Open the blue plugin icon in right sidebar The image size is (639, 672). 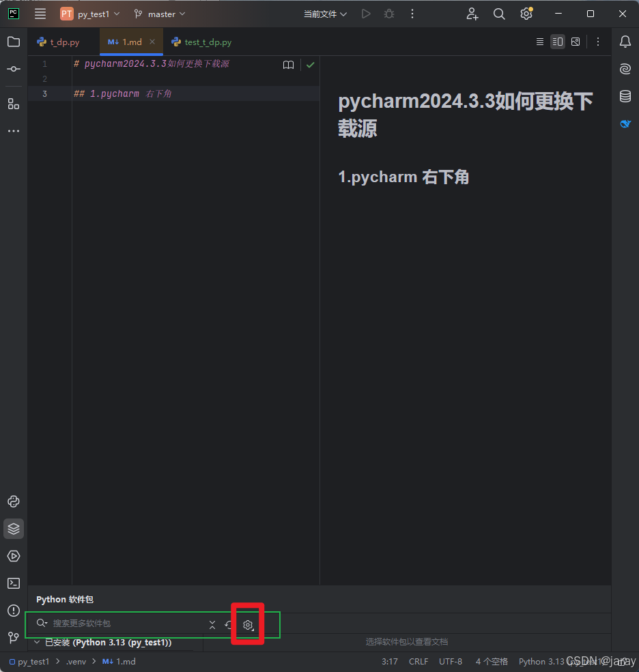[625, 124]
